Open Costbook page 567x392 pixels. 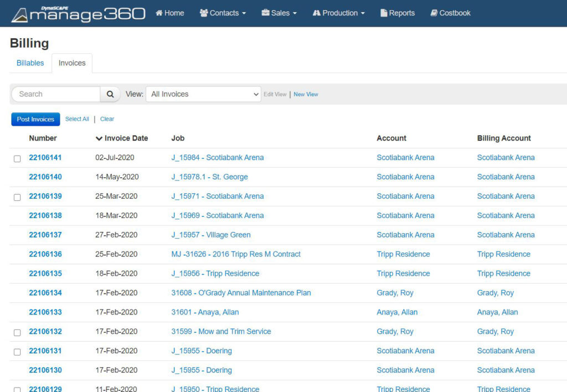(451, 13)
